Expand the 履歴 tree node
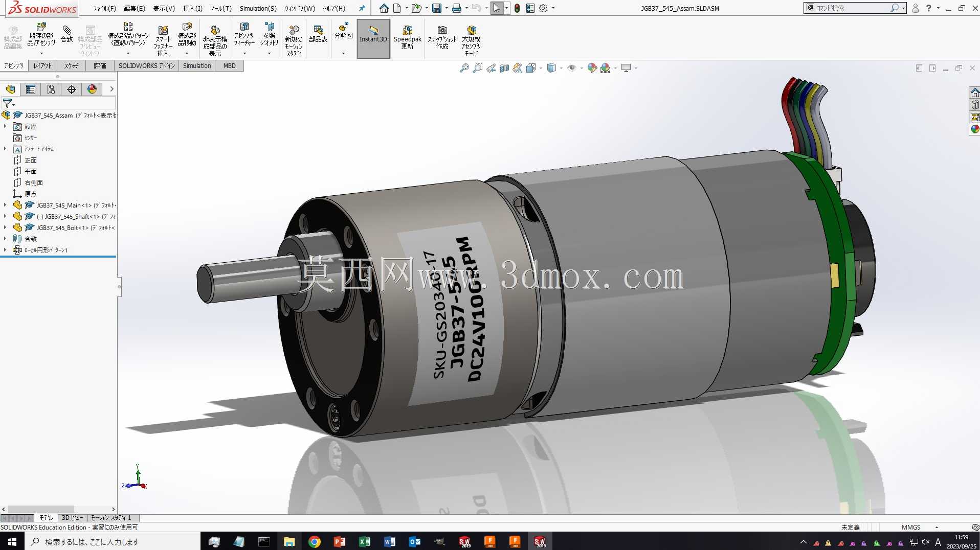980x550 pixels. coord(5,126)
